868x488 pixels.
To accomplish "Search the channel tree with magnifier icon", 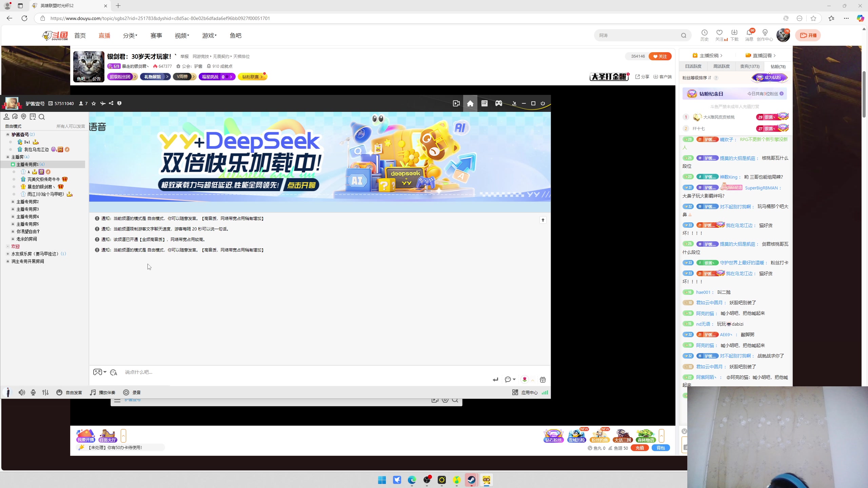I will click(x=42, y=117).
